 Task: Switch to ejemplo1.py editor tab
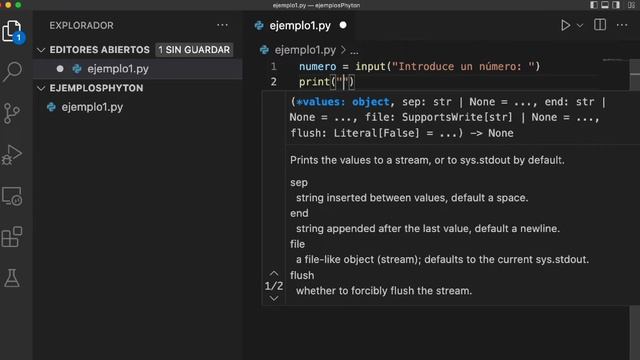pyautogui.click(x=300, y=26)
